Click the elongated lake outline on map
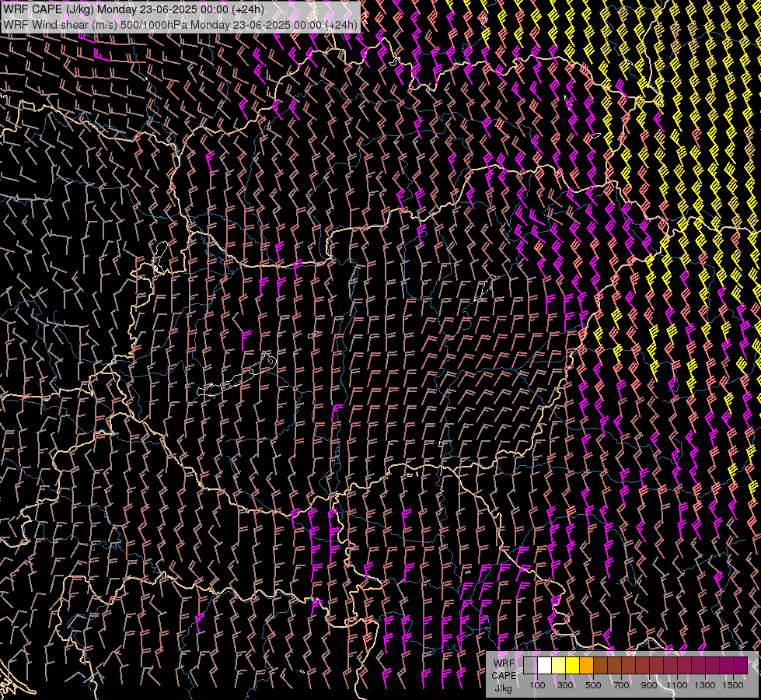Viewport: 761px width, 700px height. click(237, 375)
